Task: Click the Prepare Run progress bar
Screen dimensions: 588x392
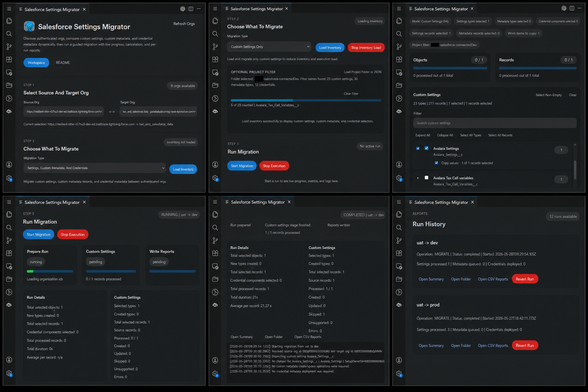Action: (x=50, y=271)
